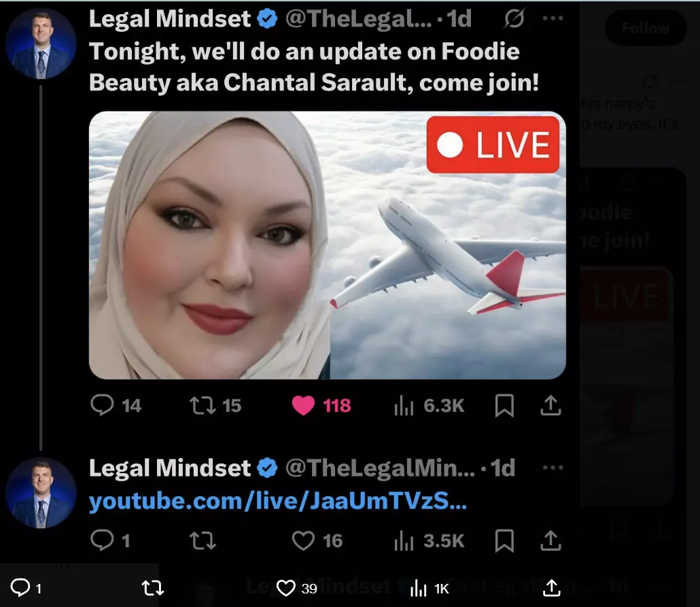Share the post with the LIVE thumbnail
Screen dimensions: 700x607
coord(550,405)
